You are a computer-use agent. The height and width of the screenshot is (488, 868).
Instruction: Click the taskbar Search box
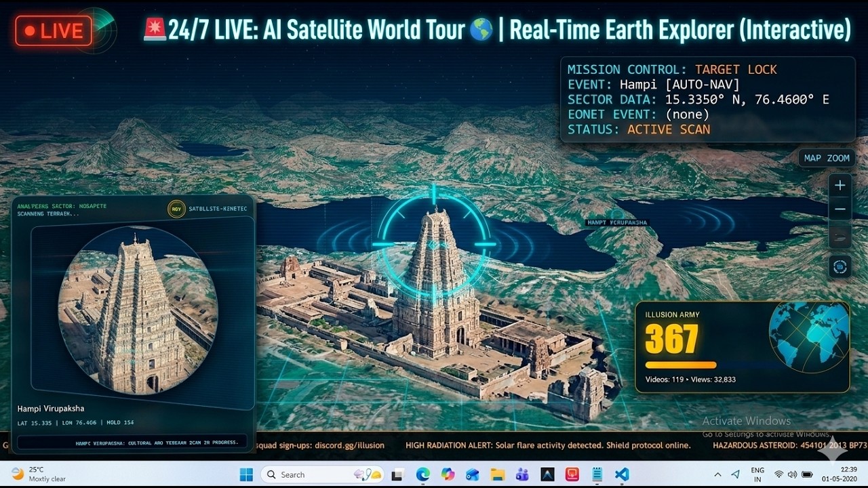pos(323,474)
